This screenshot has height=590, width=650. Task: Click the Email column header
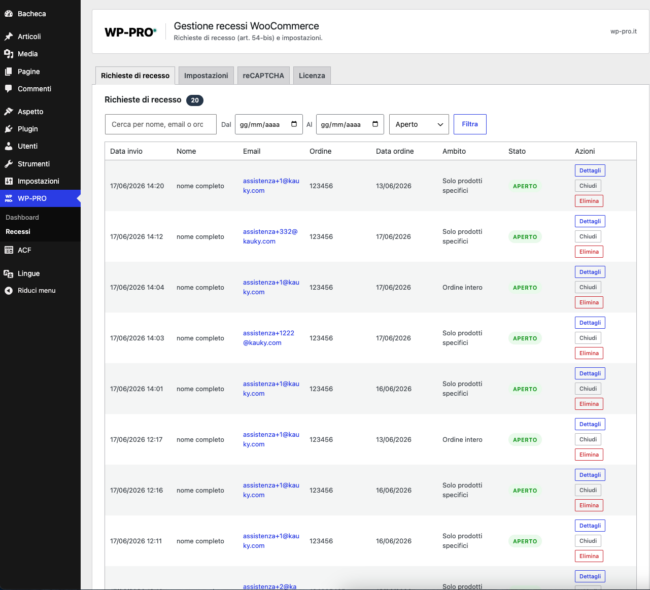252,151
